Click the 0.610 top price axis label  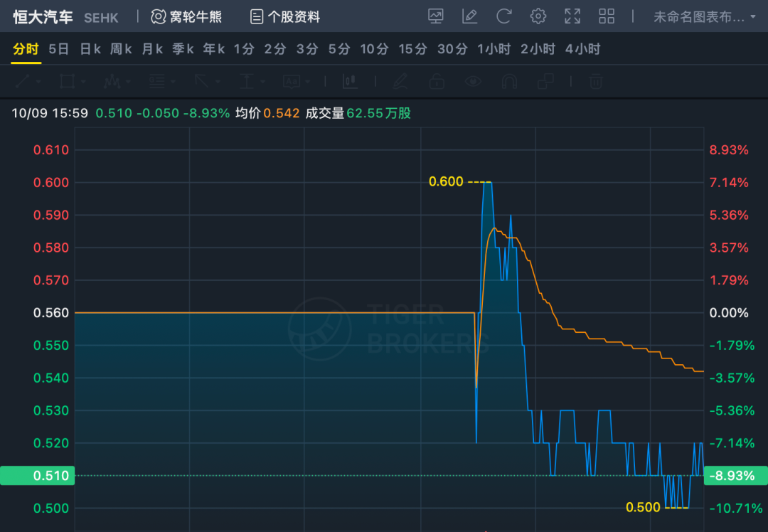pos(51,150)
